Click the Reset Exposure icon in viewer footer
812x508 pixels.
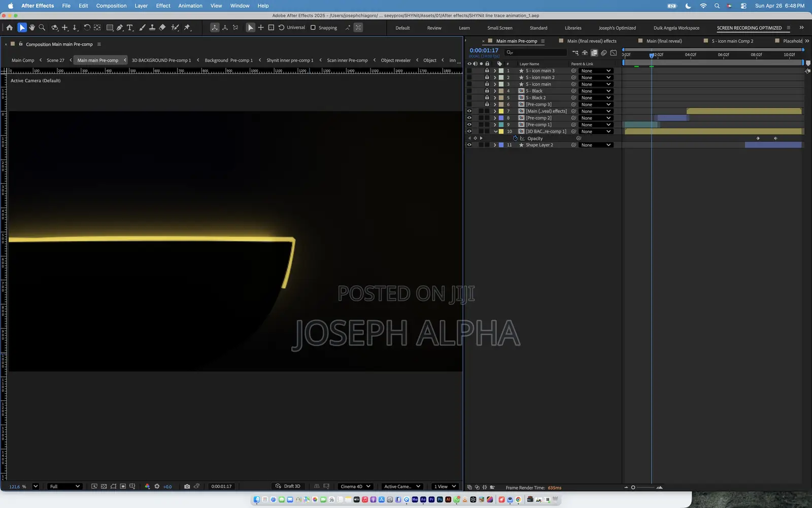click(x=157, y=486)
